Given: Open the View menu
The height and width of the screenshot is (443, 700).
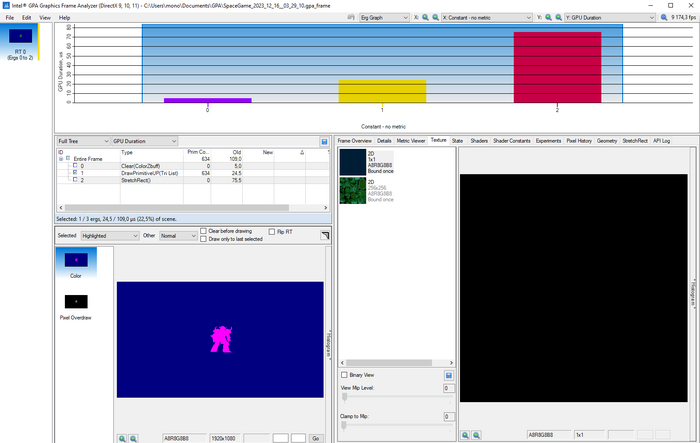Looking at the screenshot, I should (x=45, y=18).
